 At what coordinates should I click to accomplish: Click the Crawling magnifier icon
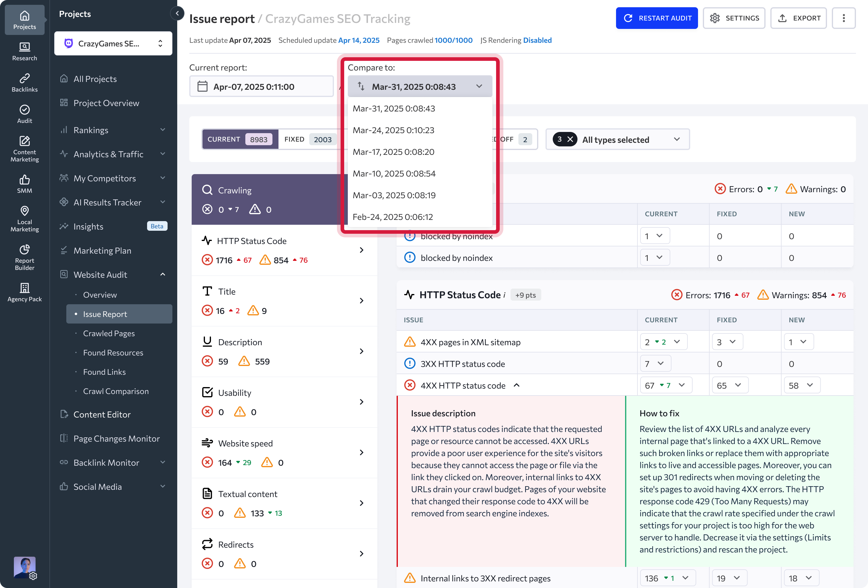pos(207,190)
